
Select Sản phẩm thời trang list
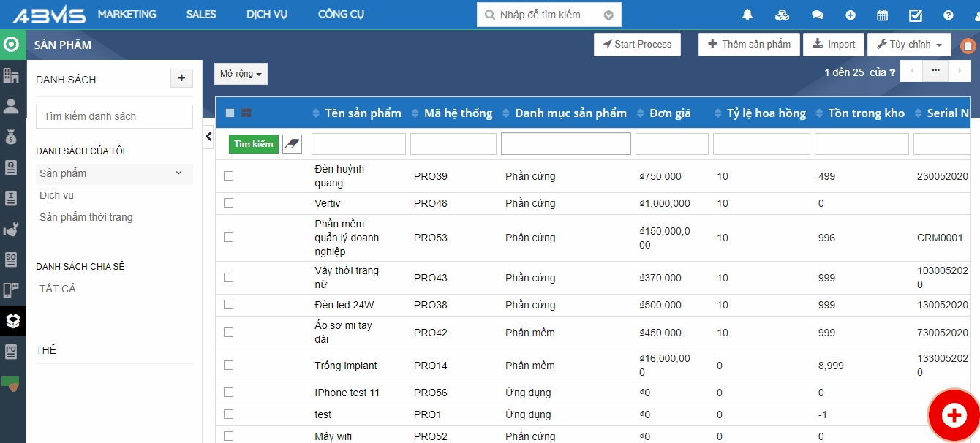(x=86, y=217)
